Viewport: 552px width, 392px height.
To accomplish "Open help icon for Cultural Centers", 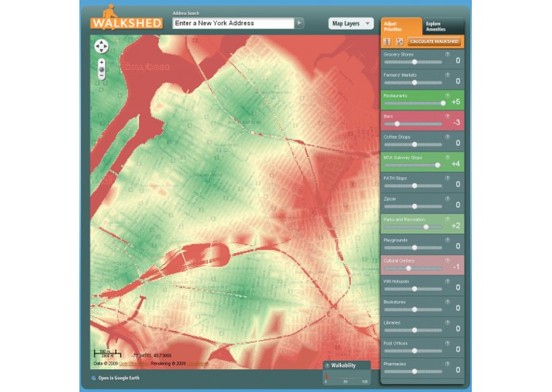I will [x=447, y=260].
